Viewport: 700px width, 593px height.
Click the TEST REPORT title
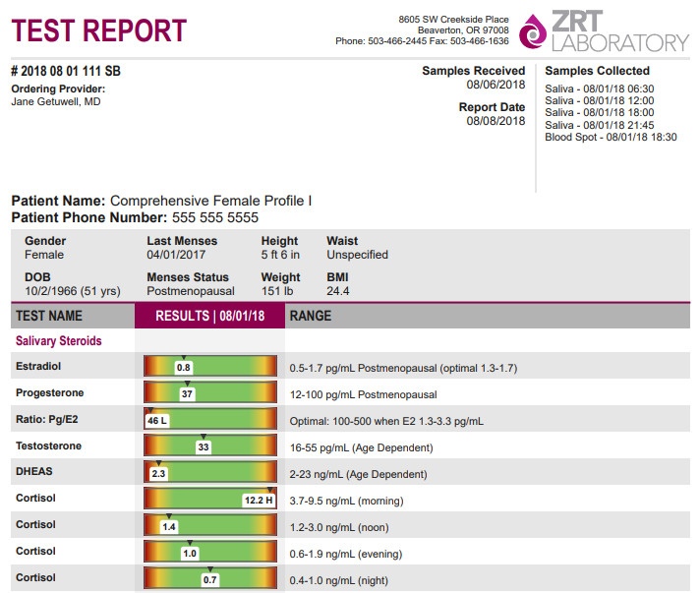pos(98,30)
